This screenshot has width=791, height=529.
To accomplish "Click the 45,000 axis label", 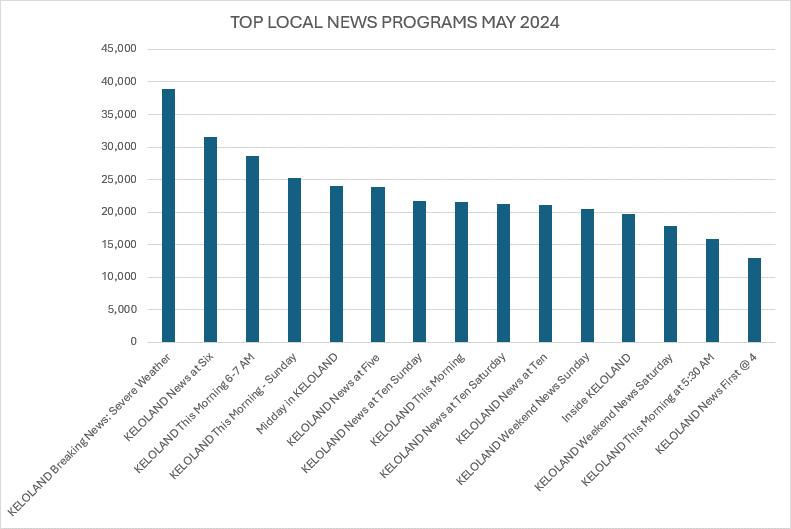I will tap(119, 48).
